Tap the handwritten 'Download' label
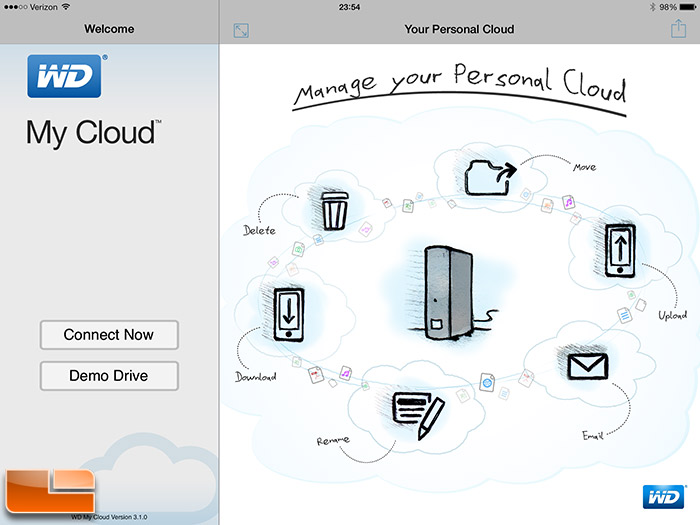This screenshot has width=700, height=525. (x=255, y=377)
